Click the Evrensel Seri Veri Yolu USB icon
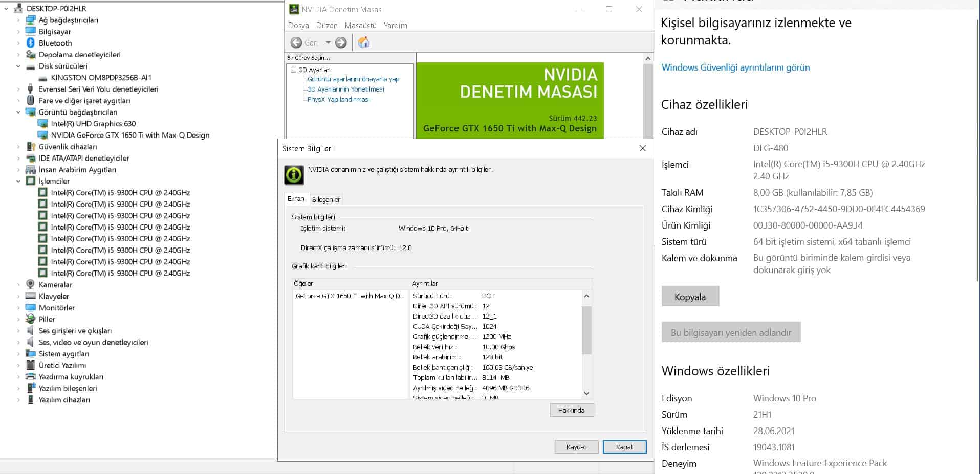 (31, 89)
